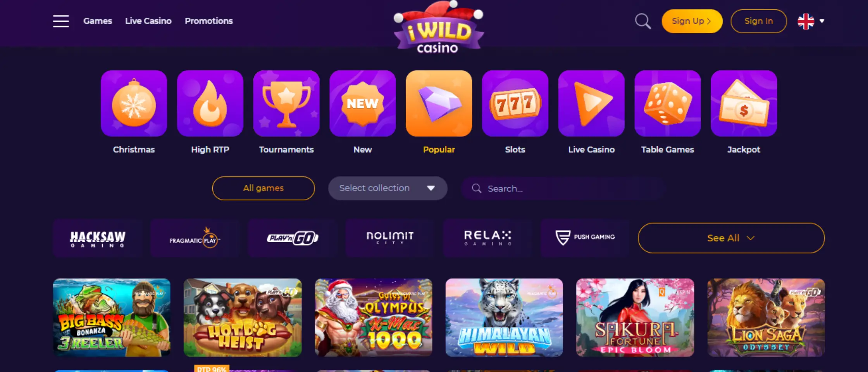Screen dimensions: 868x372
Task: Open the Himalayan Wild game thumbnail
Action: point(504,317)
